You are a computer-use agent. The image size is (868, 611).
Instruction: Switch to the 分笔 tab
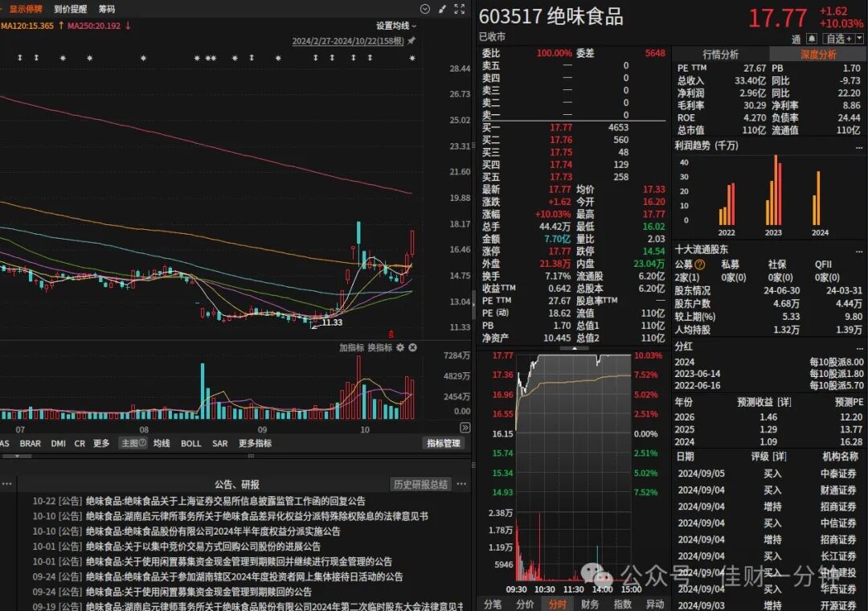[x=493, y=604]
